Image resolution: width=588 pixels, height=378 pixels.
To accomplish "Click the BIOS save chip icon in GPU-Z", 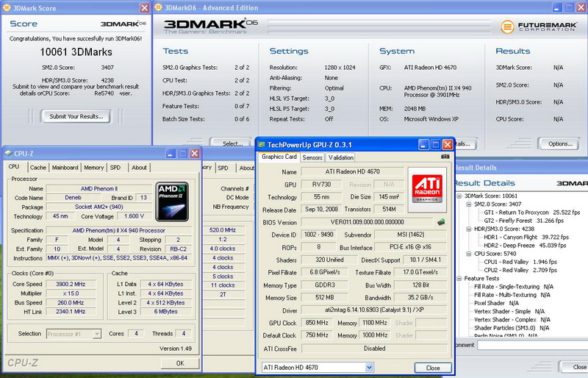I will [x=442, y=222].
